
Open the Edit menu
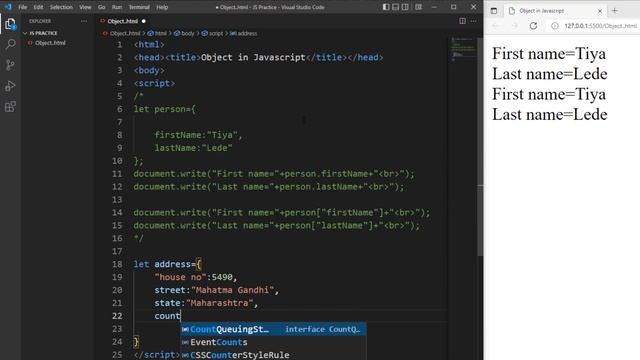[38, 7]
